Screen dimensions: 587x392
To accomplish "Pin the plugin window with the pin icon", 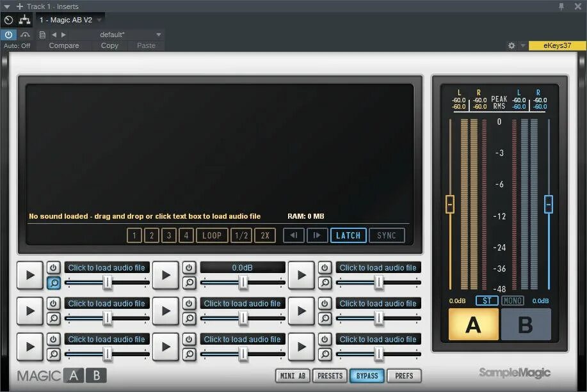I will pos(561,6).
